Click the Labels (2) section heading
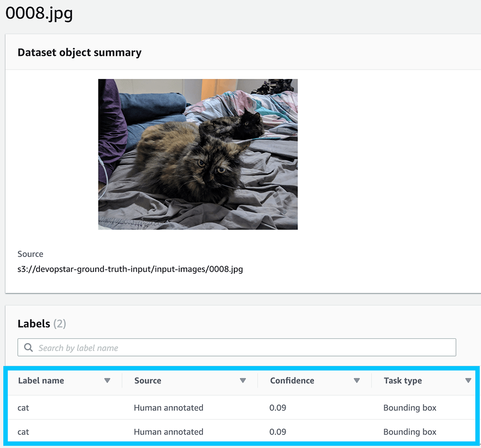The width and height of the screenshot is (481, 448). pos(41,324)
